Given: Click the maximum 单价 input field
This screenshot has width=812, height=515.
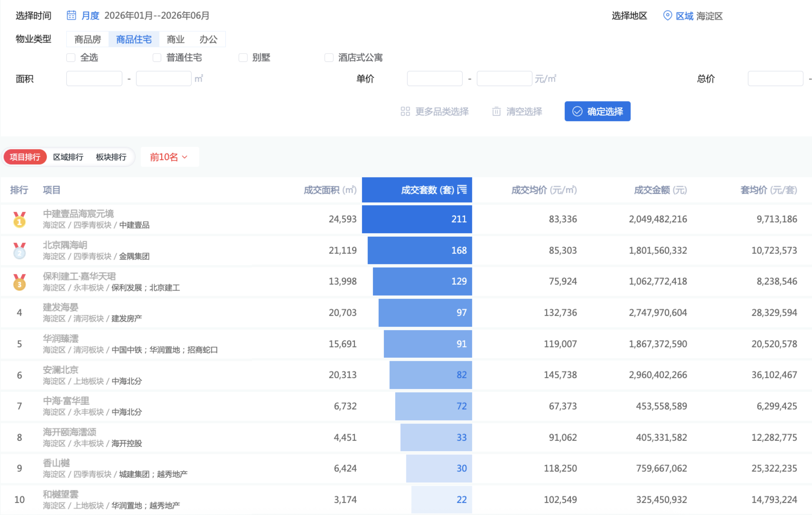Looking at the screenshot, I should point(504,79).
